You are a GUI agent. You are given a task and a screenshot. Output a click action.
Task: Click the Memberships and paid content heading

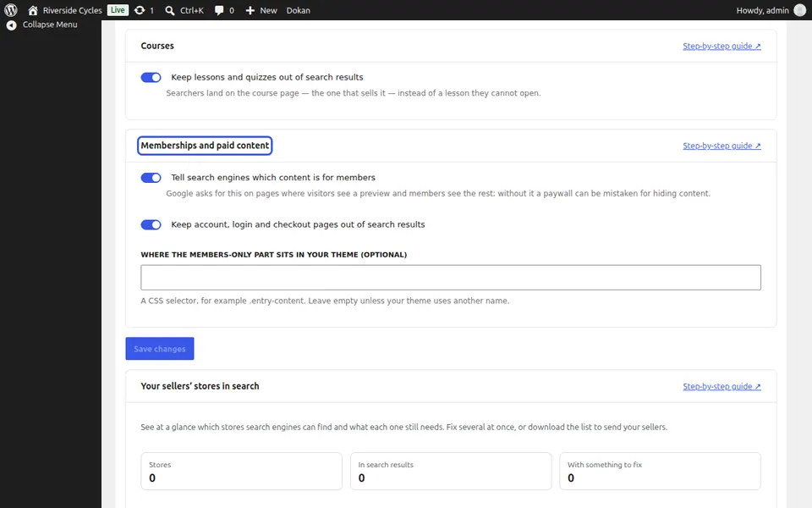pos(205,146)
